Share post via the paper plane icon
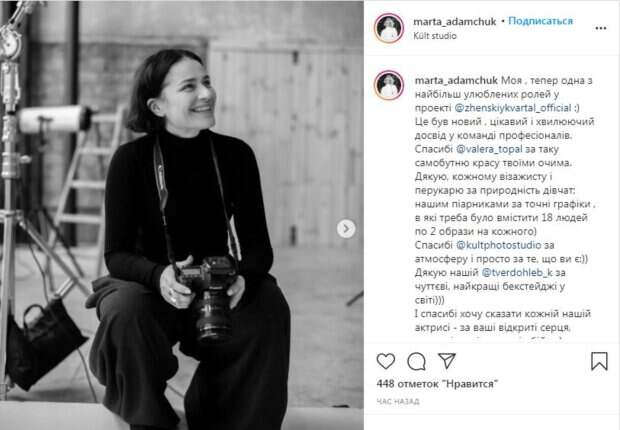620x430 pixels. (447, 361)
